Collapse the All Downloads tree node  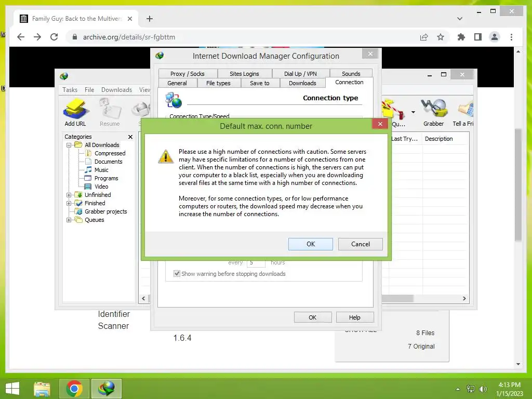tap(69, 145)
